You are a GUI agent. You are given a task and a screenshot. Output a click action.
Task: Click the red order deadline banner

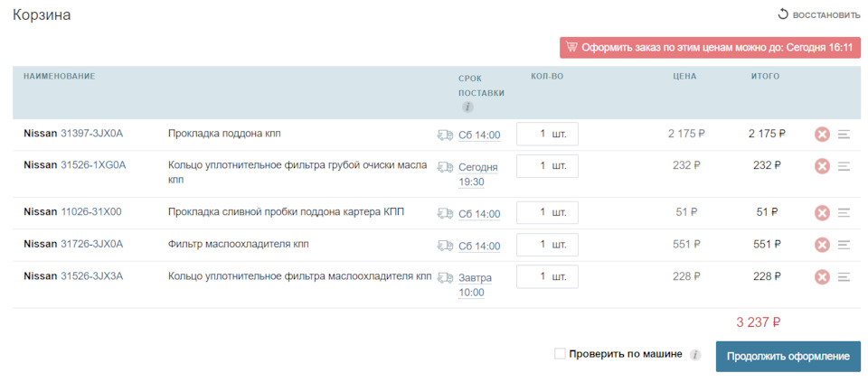(x=710, y=48)
